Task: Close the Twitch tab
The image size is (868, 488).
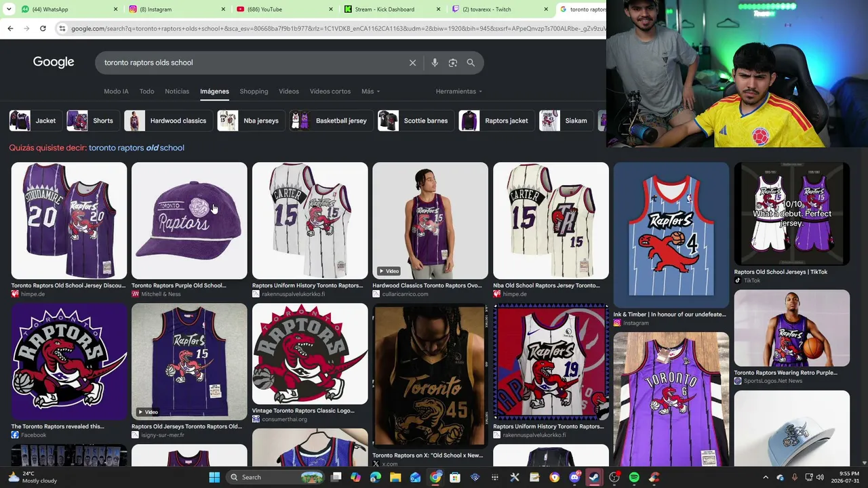Action: [546, 9]
